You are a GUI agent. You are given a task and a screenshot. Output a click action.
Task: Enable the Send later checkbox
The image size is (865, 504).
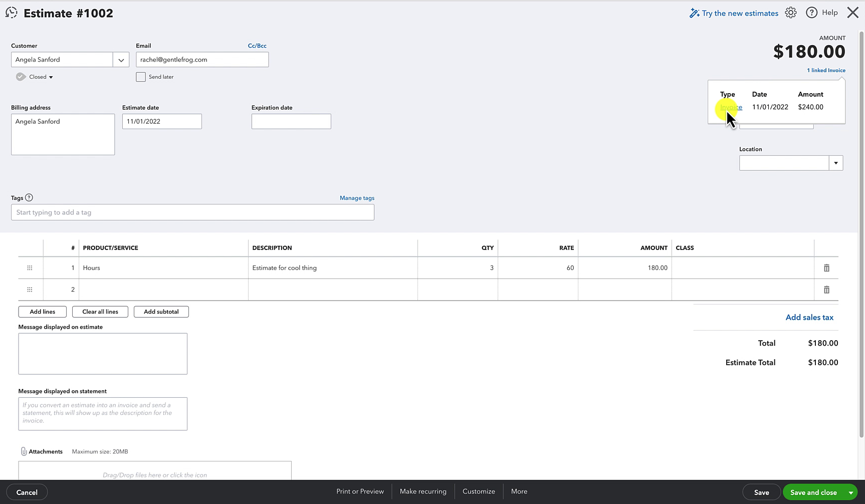[x=141, y=77]
